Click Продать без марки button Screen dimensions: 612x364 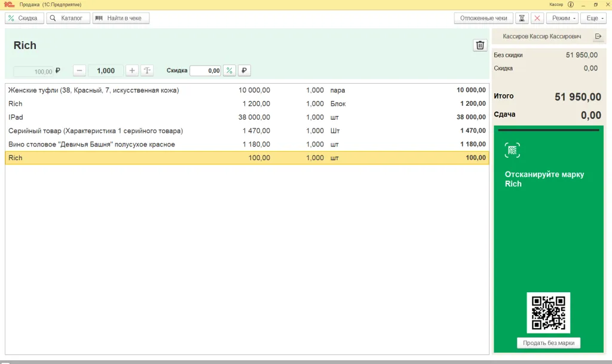tap(548, 343)
